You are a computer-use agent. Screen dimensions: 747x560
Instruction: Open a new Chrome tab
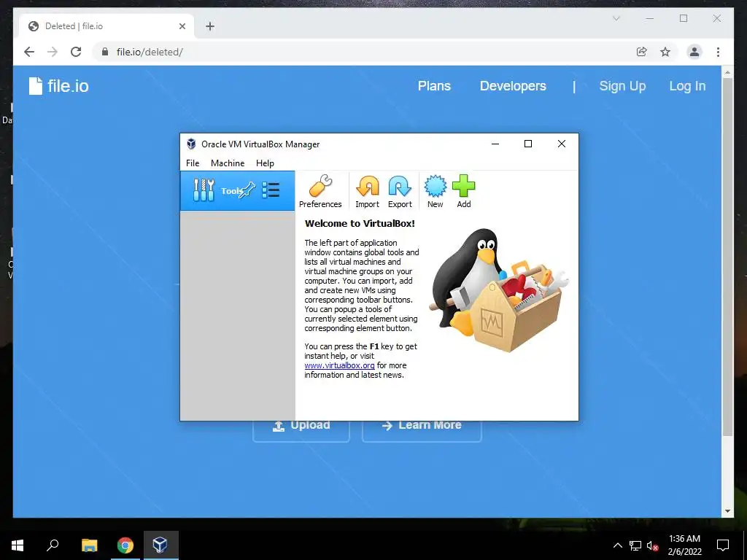coord(210,26)
